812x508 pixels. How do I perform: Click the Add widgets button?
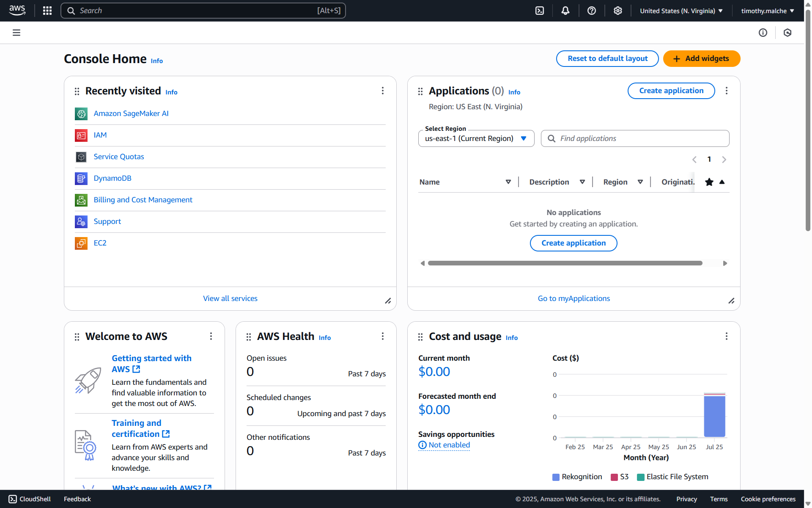(702, 58)
